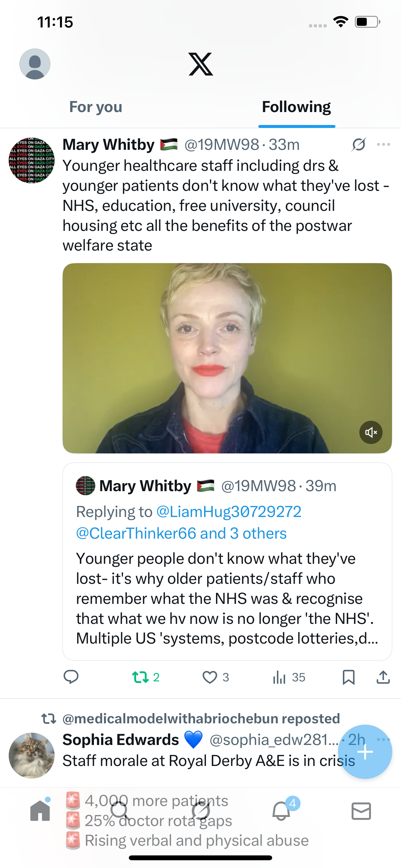Bookmark Mary Whitby's post
Image resolution: width=401 pixels, height=868 pixels.
[348, 677]
